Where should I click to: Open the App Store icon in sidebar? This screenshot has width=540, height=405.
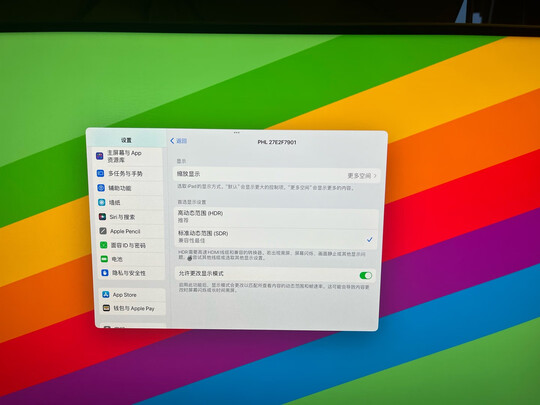[106, 294]
